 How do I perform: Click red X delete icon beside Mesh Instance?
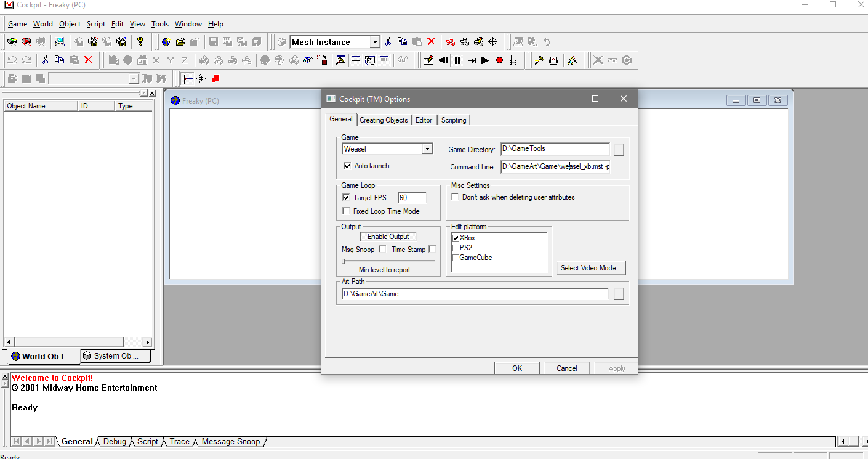[431, 42]
